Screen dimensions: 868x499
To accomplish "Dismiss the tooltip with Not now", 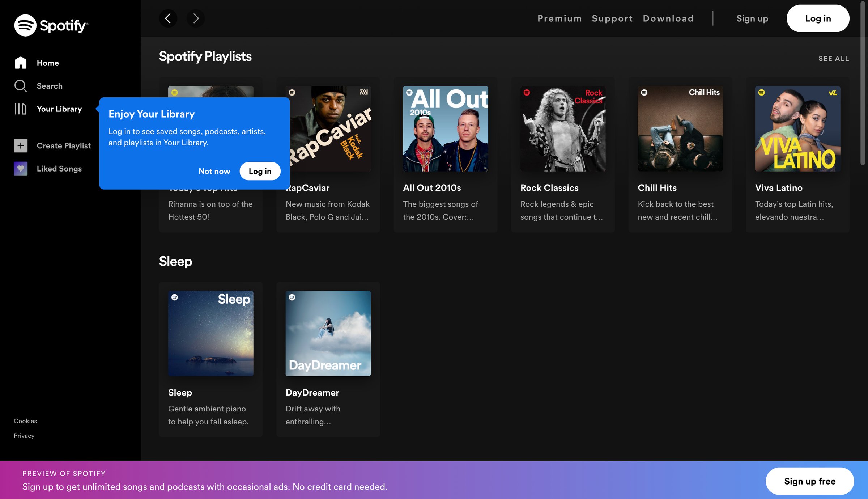I will pos(214,171).
